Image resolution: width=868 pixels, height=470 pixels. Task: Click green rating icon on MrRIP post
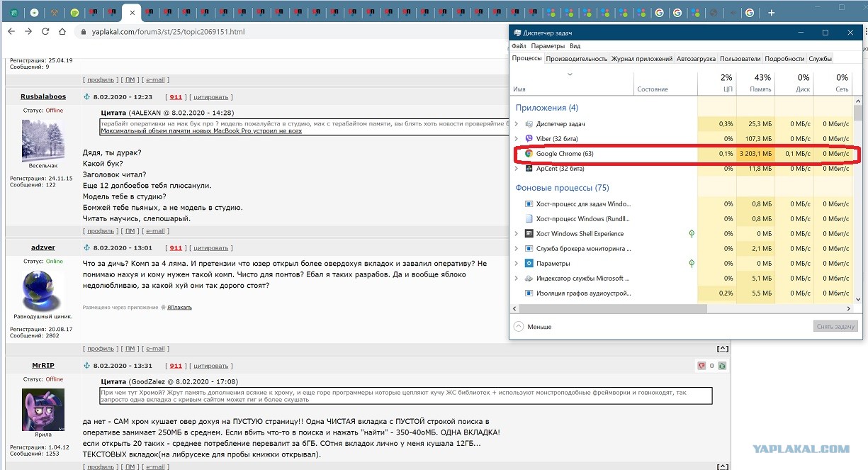pyautogui.click(x=722, y=366)
